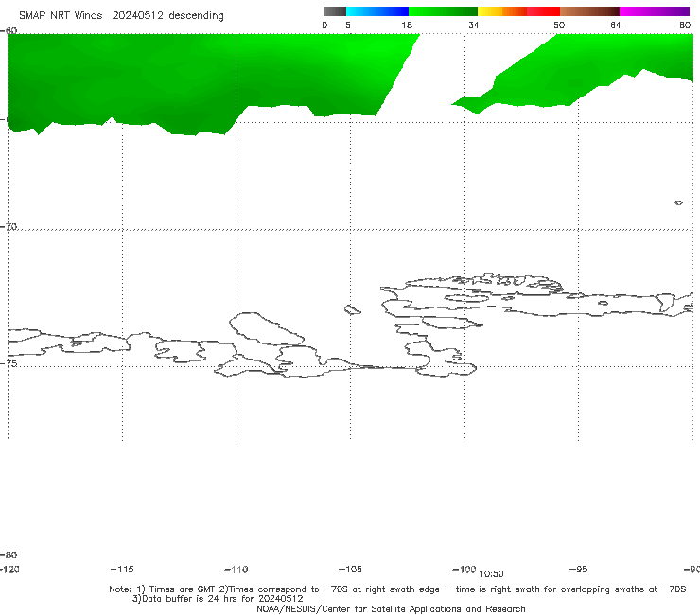Click the longitude label '-95'
700x615 pixels.
coord(579,569)
